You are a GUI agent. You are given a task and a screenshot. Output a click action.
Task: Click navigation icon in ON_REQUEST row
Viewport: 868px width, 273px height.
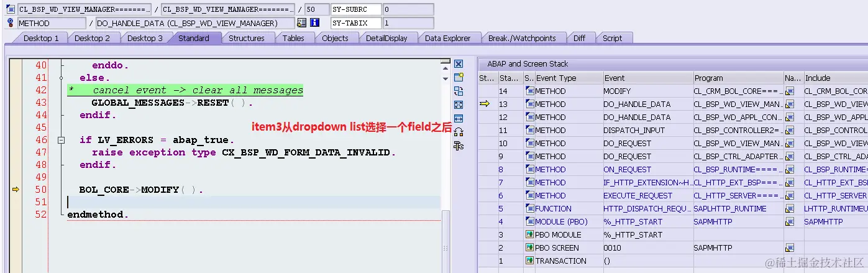(x=790, y=170)
